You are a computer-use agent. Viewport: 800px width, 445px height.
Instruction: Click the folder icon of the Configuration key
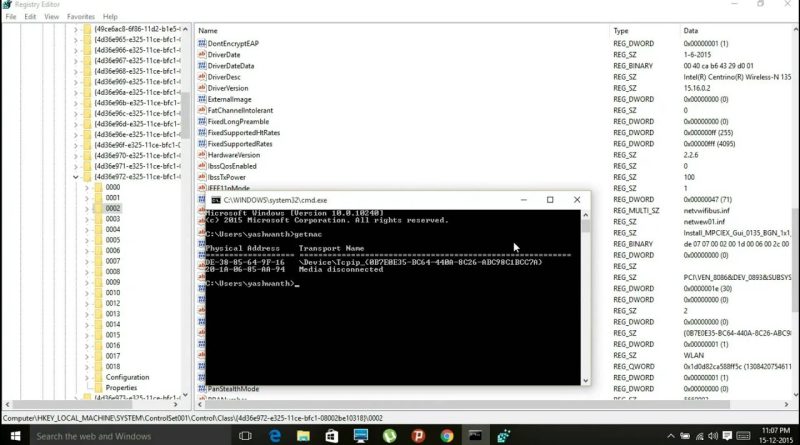[98, 377]
